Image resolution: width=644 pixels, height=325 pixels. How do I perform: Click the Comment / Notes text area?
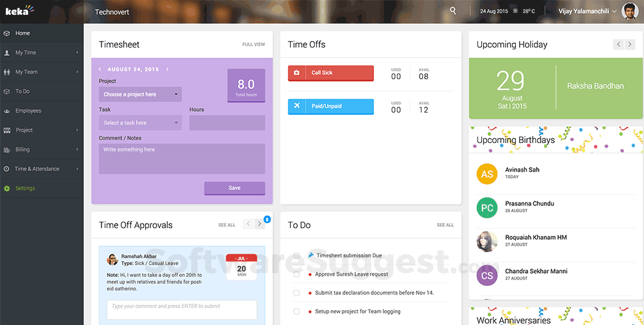[181, 159]
